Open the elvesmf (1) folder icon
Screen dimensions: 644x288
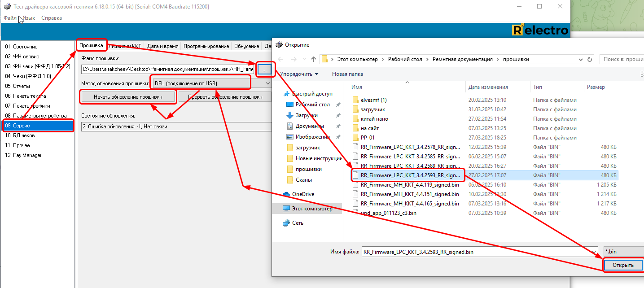coord(355,100)
